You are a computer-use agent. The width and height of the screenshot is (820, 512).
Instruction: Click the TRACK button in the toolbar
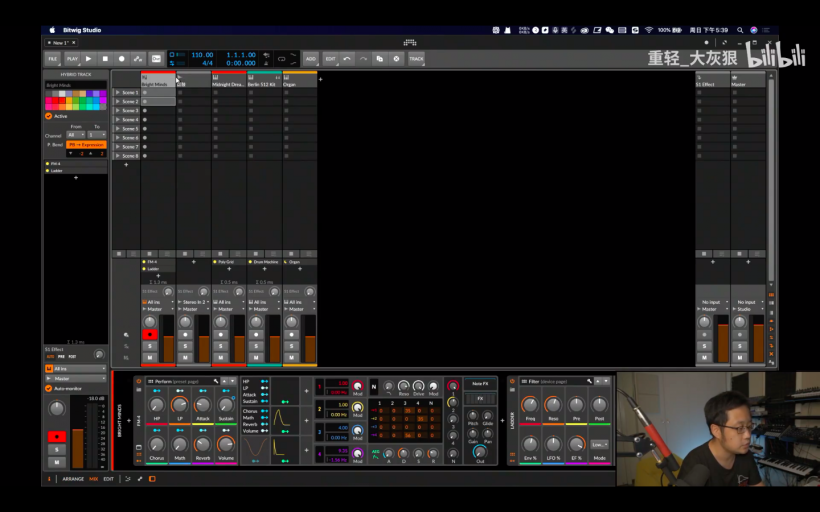click(x=416, y=59)
